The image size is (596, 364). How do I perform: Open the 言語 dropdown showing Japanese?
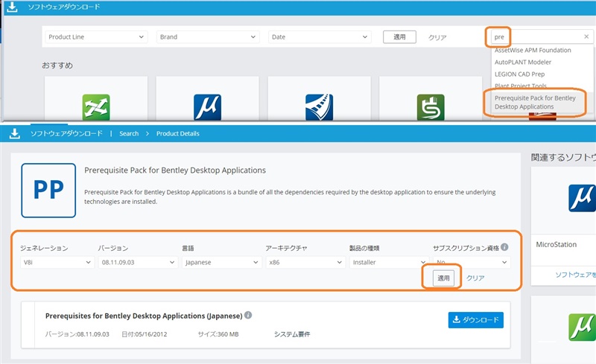(x=221, y=262)
